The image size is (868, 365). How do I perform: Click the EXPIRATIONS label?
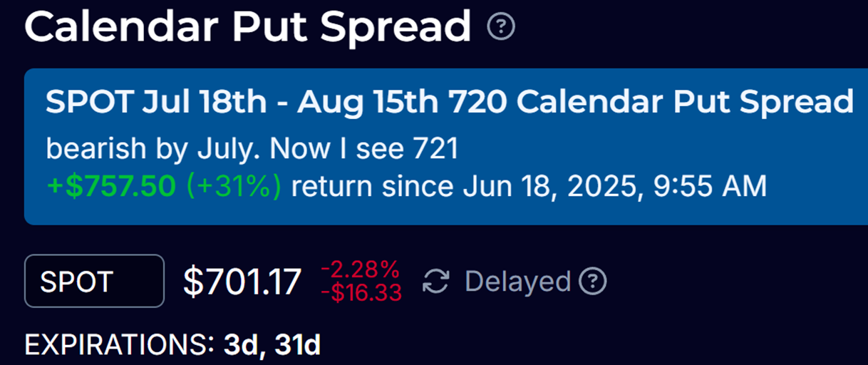tap(120, 345)
